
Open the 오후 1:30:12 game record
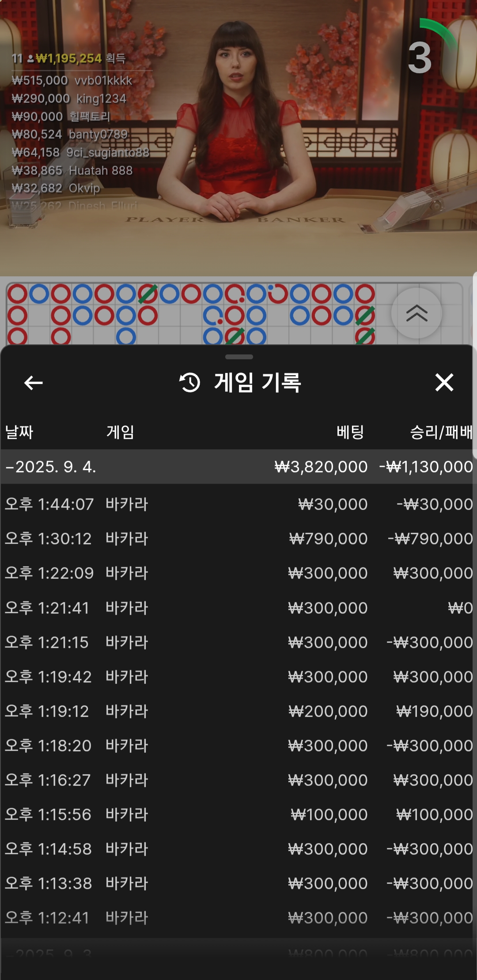tap(238, 539)
